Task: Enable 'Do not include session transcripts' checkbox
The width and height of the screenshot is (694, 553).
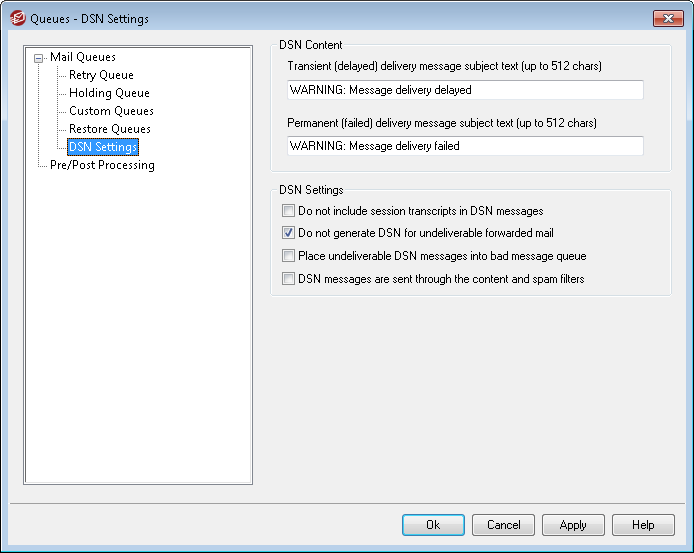Action: click(289, 211)
